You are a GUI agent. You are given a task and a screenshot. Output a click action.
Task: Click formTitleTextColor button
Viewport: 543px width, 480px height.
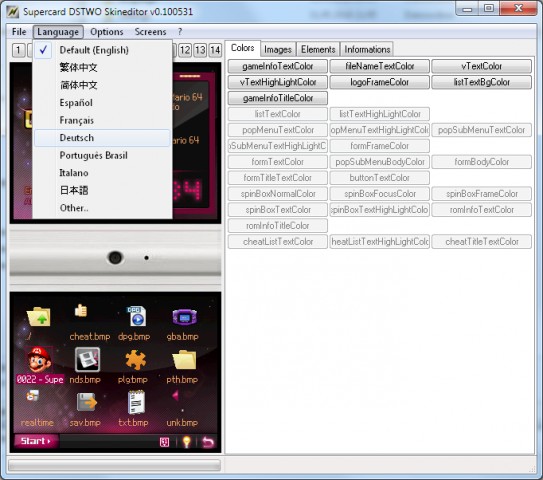tap(278, 178)
